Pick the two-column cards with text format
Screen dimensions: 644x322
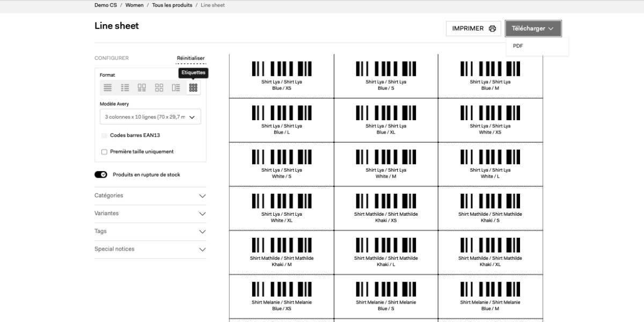tap(142, 87)
